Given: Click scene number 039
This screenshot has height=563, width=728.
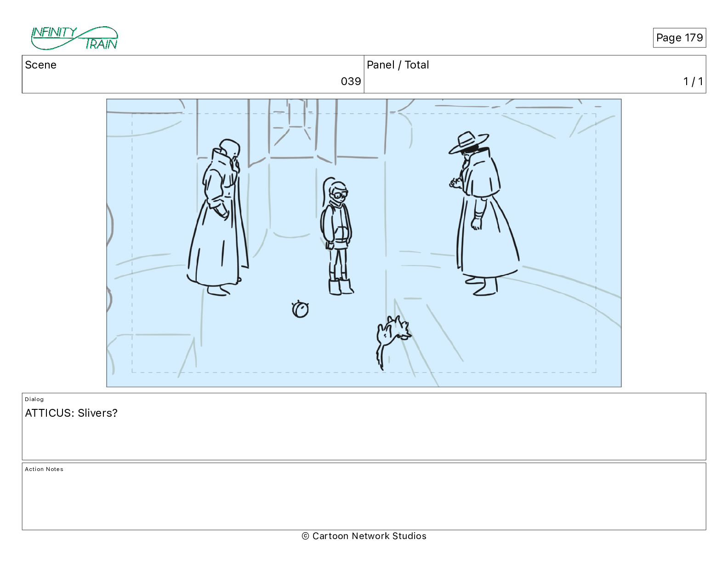Looking at the screenshot, I should pos(351,81).
